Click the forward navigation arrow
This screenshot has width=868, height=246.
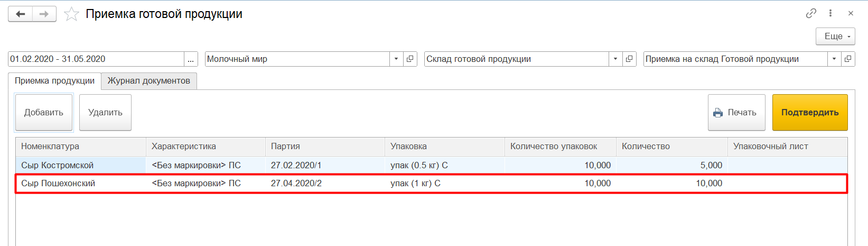pos(44,14)
